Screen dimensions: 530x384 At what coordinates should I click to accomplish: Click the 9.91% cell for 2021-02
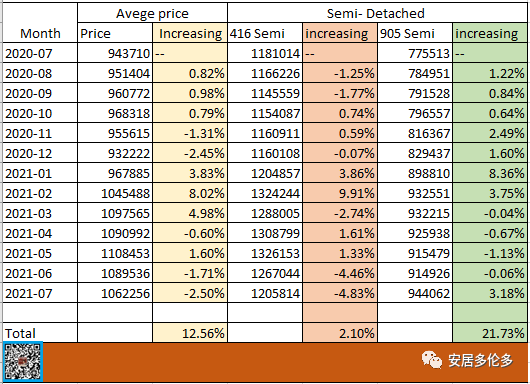tap(340, 193)
